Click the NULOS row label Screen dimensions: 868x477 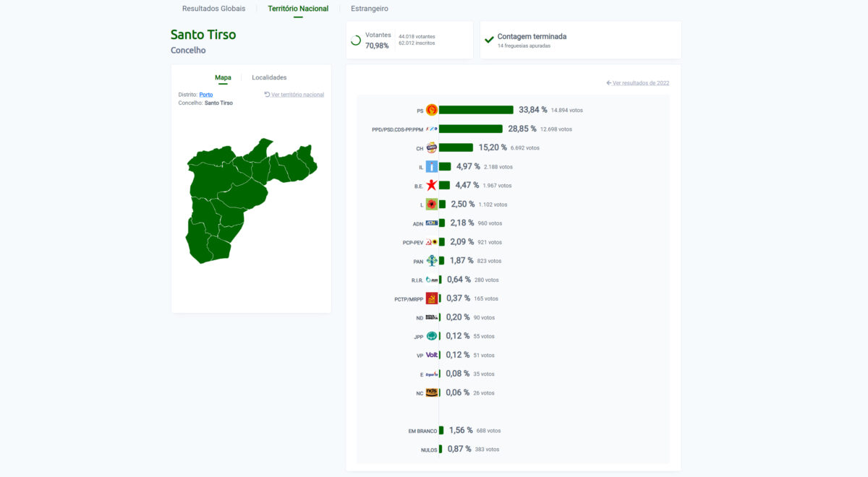429,450
